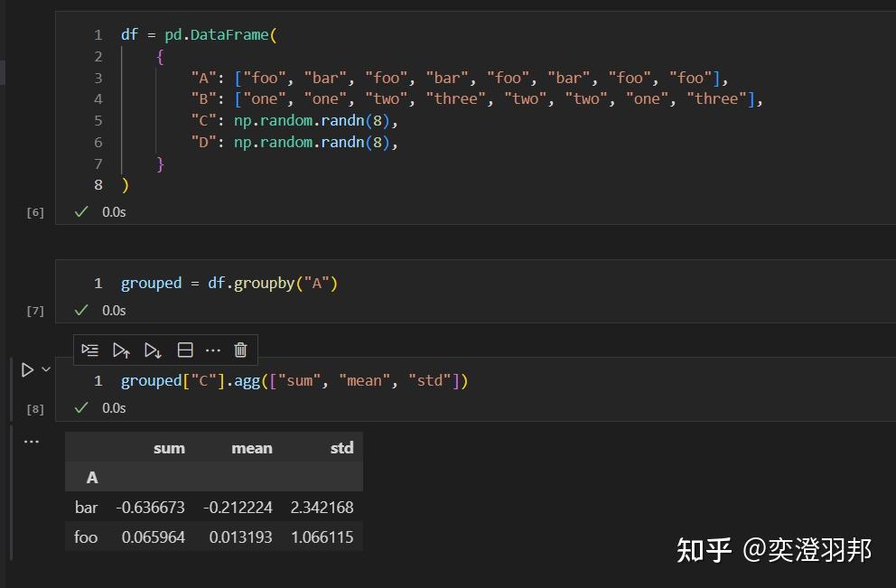The image size is (896, 588).
Task: Click the green success checkmark under the DataFrame cell
Action: coord(80,211)
